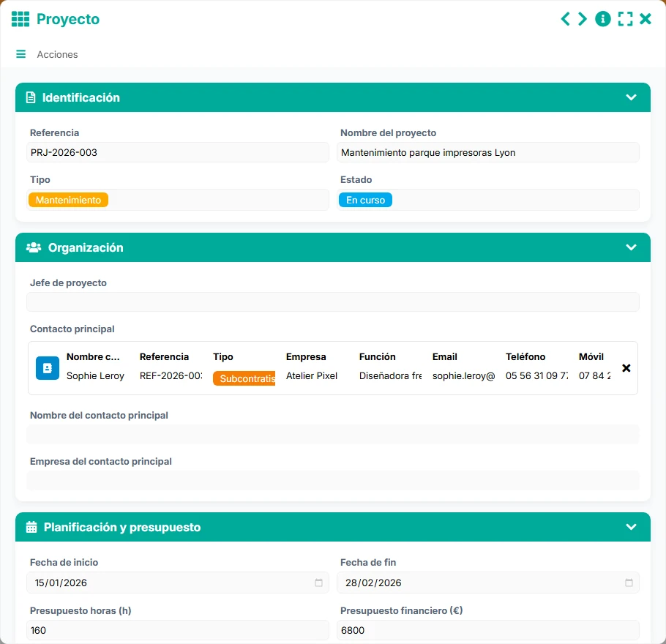
Task: Click Atelier Pixel company cell
Action: click(312, 376)
